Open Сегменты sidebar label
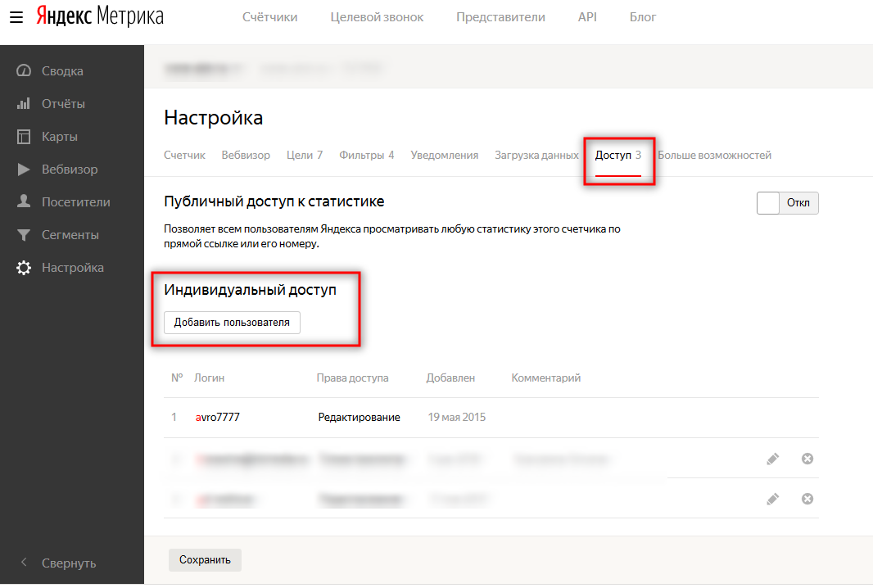Image resolution: width=873 pixels, height=588 pixels. click(70, 235)
